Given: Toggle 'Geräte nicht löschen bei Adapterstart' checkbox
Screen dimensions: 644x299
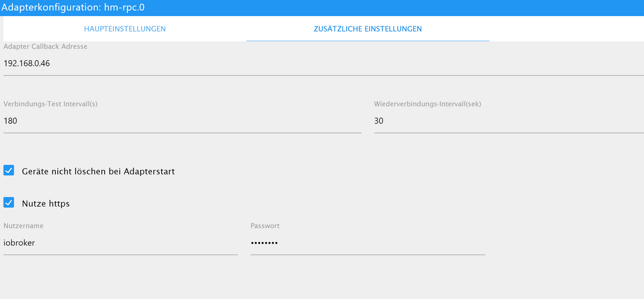Looking at the screenshot, I should (9, 171).
